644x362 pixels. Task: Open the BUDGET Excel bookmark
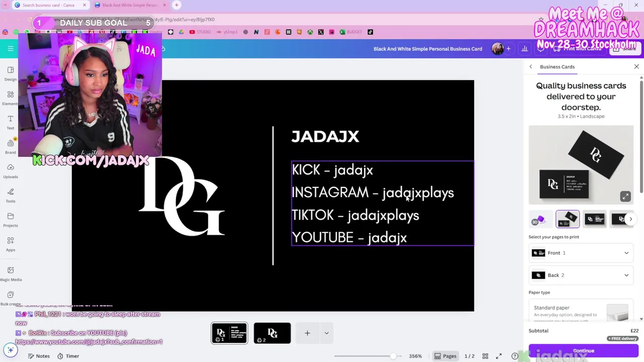tap(351, 32)
